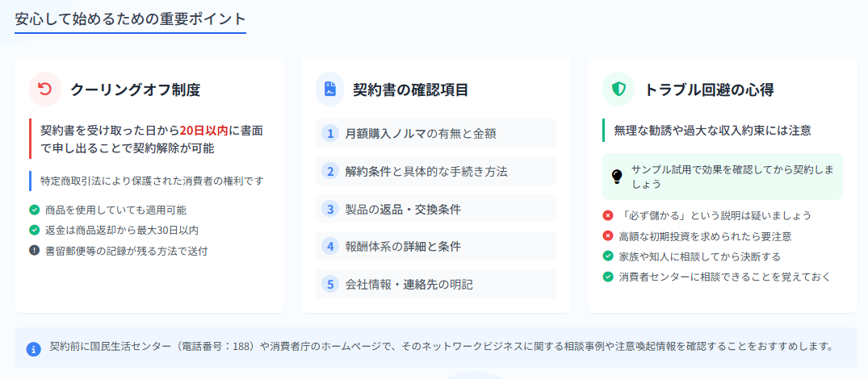Click the 安心して始めるための重要ポイント section title
The image size is (868, 379).
[130, 19]
